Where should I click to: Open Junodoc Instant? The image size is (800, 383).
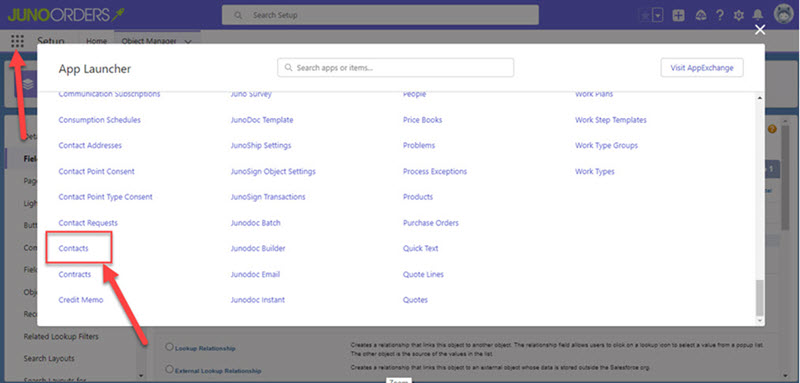click(x=258, y=300)
